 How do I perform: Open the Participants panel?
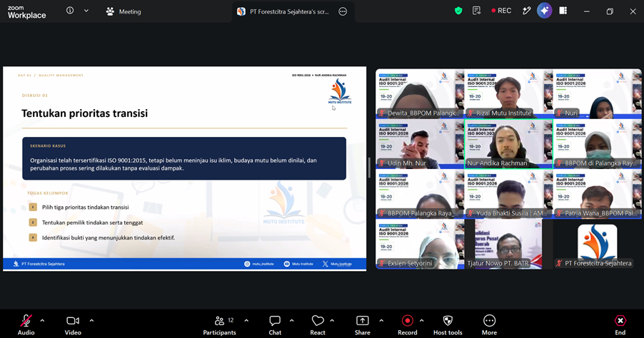(x=220, y=325)
